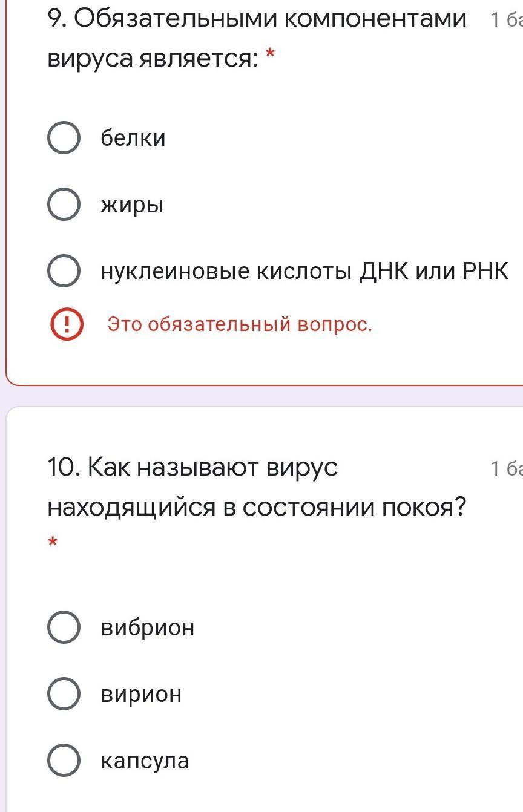Click the 'нуклеиновые кислоты ДНК или РНК' label text
Screen dimensions: 523x812
tap(304, 272)
